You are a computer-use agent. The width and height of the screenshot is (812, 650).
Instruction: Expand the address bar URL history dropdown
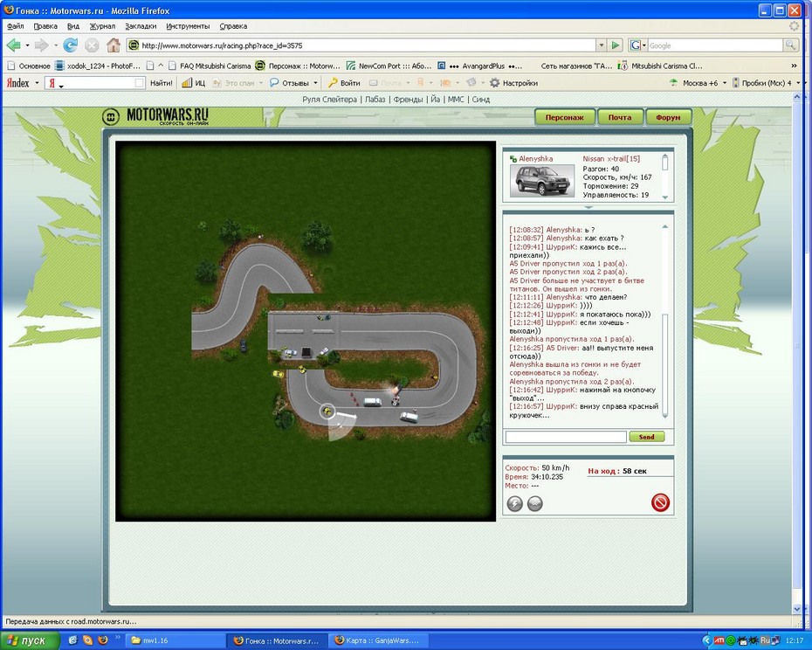tap(601, 45)
